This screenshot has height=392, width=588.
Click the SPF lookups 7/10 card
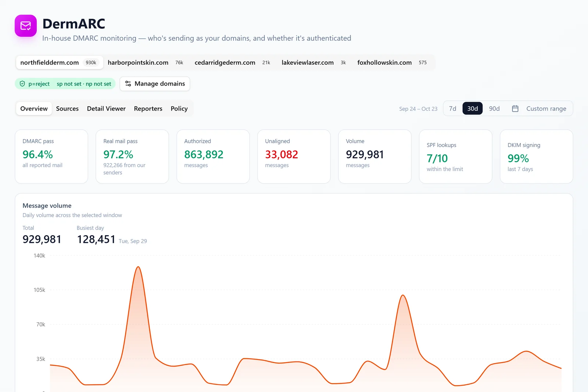point(456,157)
